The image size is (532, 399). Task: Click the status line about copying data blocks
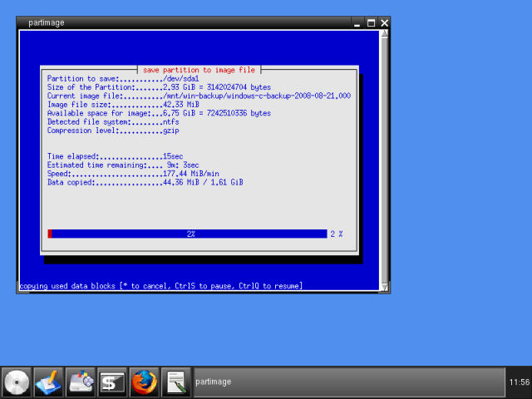pos(160,286)
